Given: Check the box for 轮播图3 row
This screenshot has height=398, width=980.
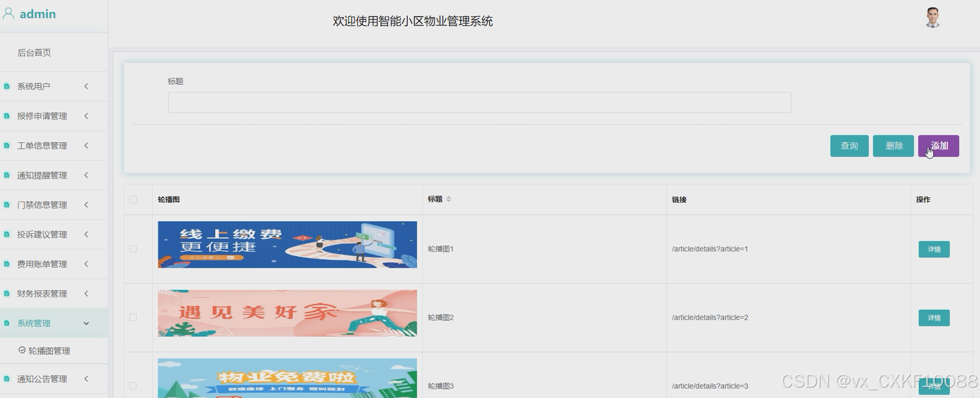Looking at the screenshot, I should tap(133, 386).
